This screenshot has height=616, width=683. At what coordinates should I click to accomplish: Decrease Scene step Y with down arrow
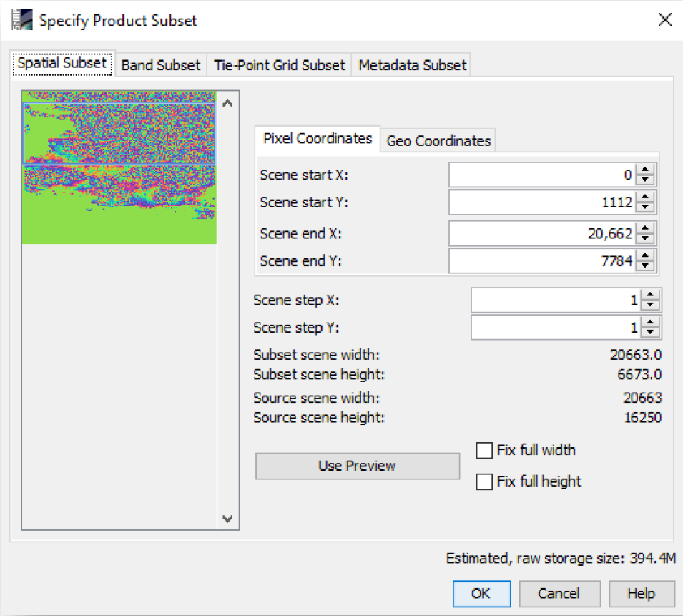tap(650, 333)
